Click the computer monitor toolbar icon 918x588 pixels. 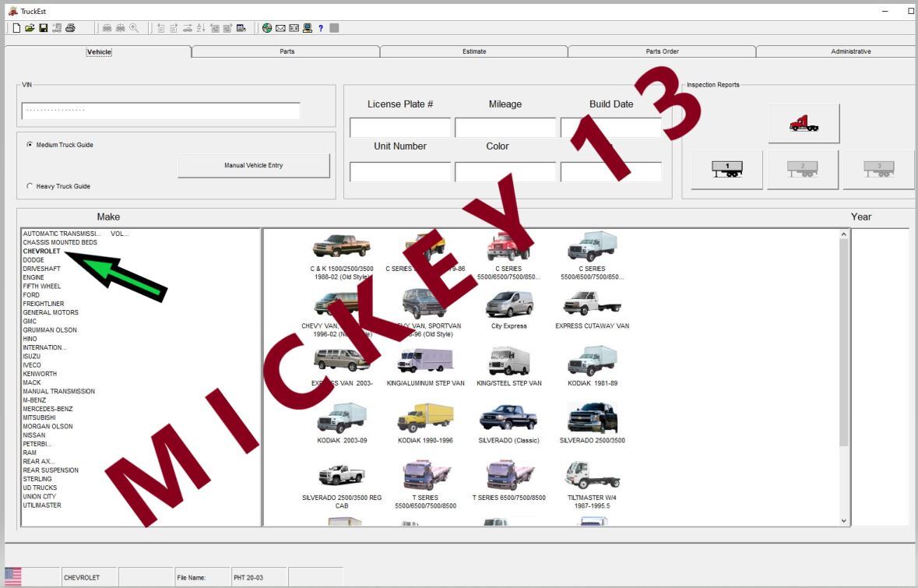(x=308, y=28)
